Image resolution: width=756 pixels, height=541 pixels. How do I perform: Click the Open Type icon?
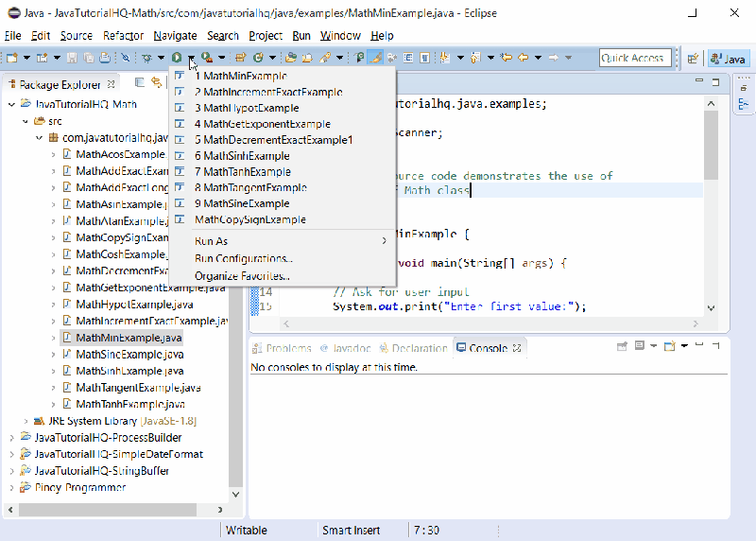[x=291, y=58]
